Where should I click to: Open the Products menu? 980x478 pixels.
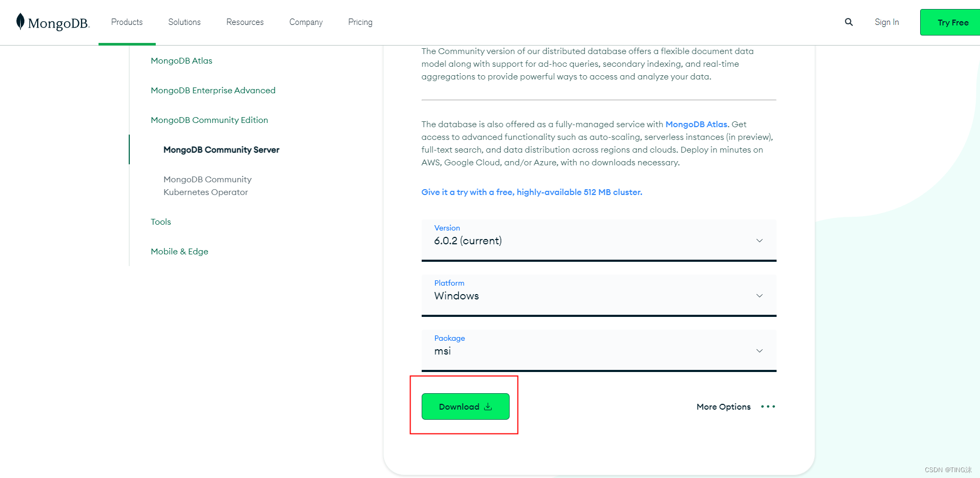point(127,22)
